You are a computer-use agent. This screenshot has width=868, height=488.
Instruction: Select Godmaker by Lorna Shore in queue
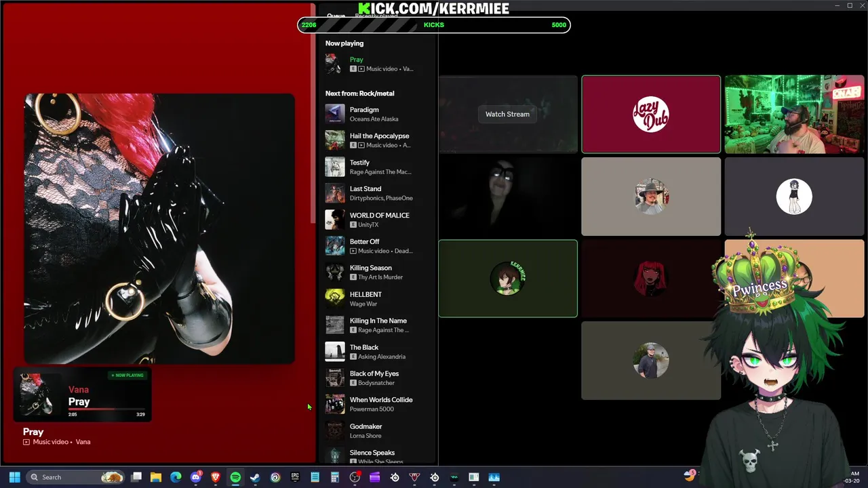pyautogui.click(x=376, y=431)
